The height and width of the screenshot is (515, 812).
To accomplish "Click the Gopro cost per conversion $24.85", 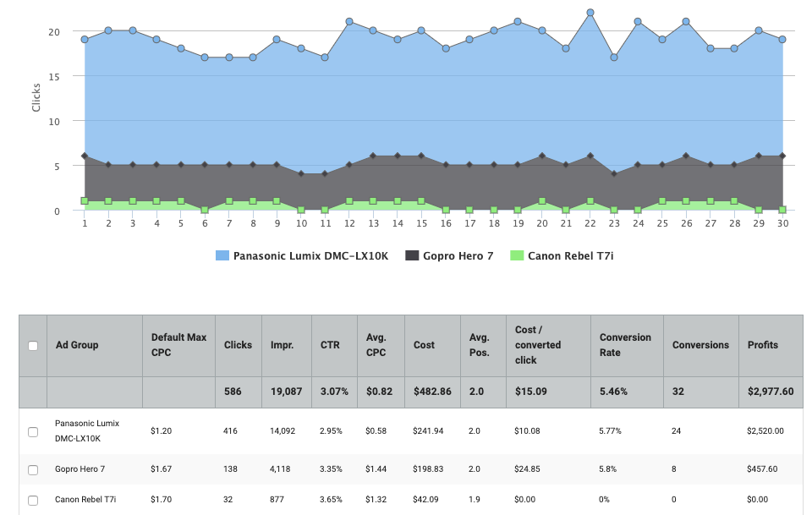I will click(x=527, y=469).
